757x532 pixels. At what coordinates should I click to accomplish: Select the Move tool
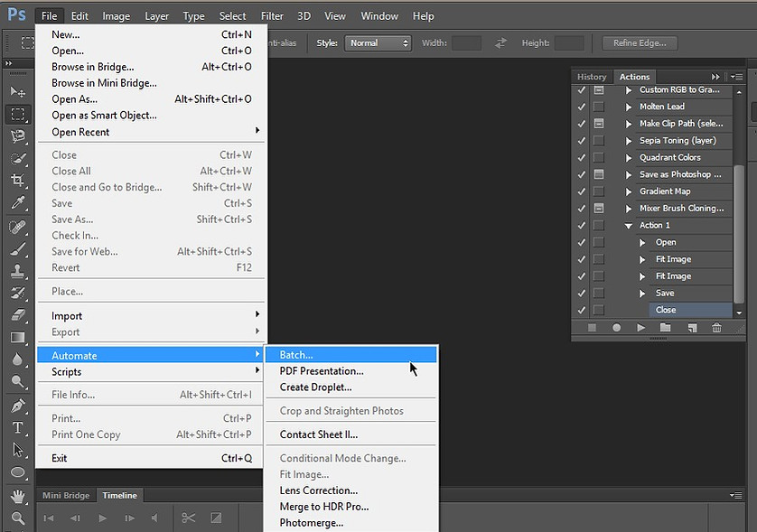coord(18,92)
